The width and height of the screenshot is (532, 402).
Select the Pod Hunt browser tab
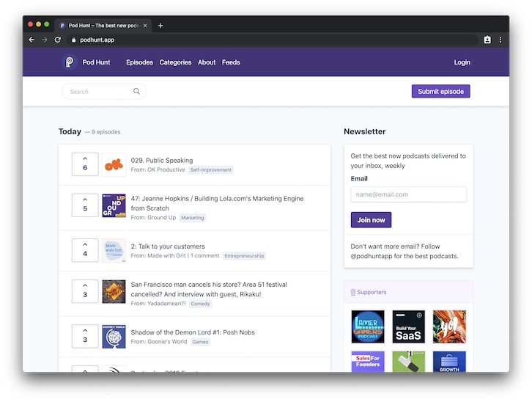[103, 26]
